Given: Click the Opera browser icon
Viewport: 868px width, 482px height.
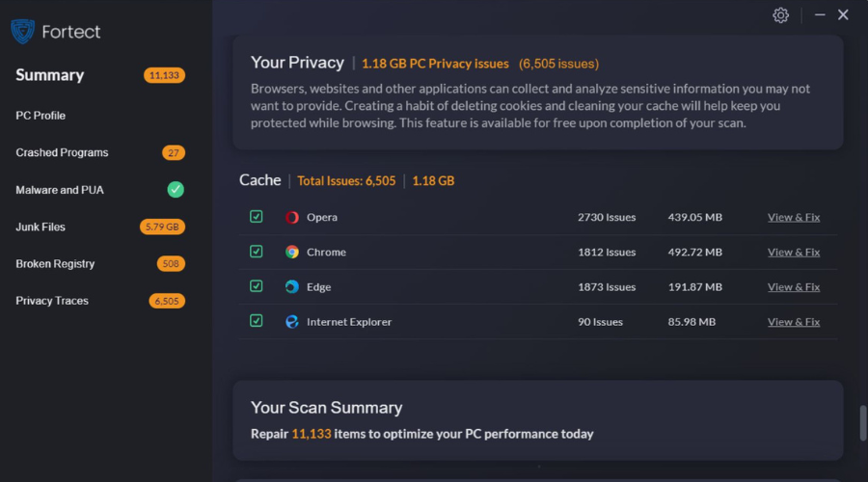Looking at the screenshot, I should [x=291, y=218].
